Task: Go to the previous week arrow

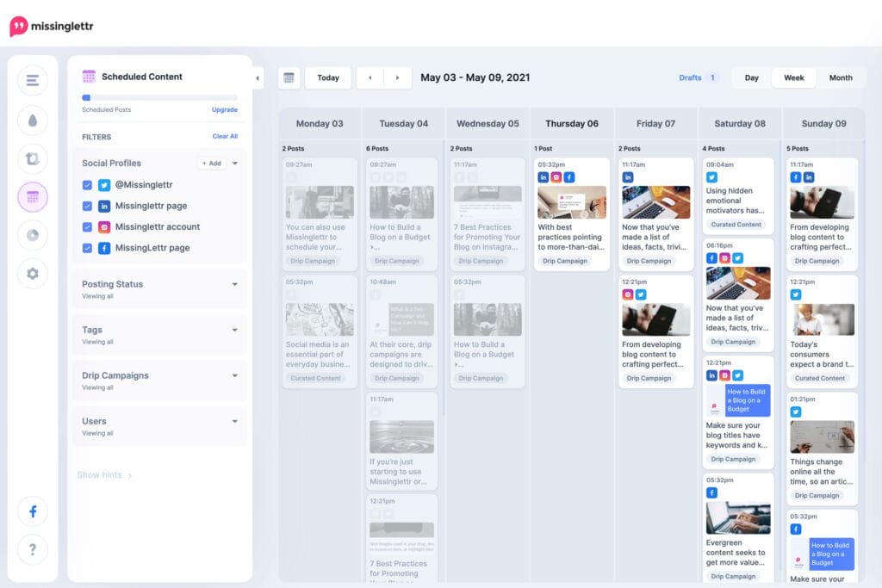Action: (370, 77)
